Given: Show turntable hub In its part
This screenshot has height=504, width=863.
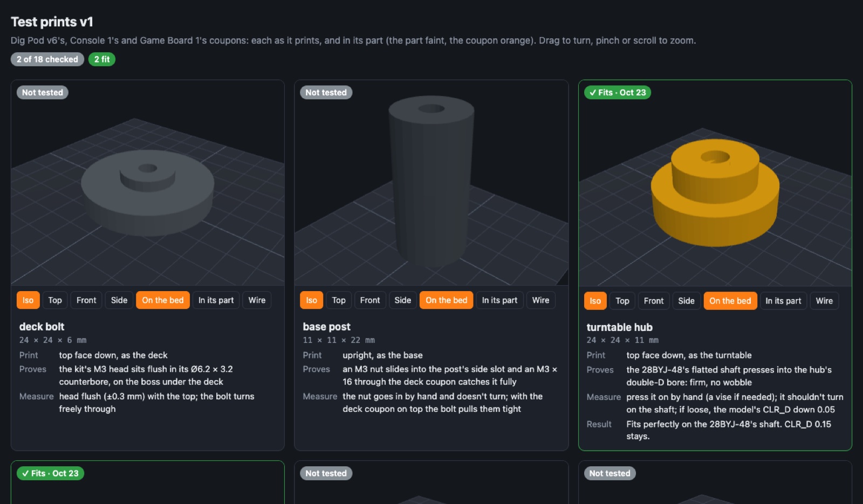Looking at the screenshot, I should click(x=783, y=301).
